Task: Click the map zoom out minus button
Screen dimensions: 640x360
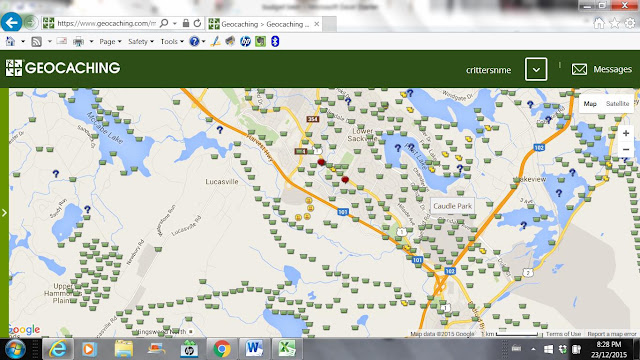Action: tap(626, 149)
